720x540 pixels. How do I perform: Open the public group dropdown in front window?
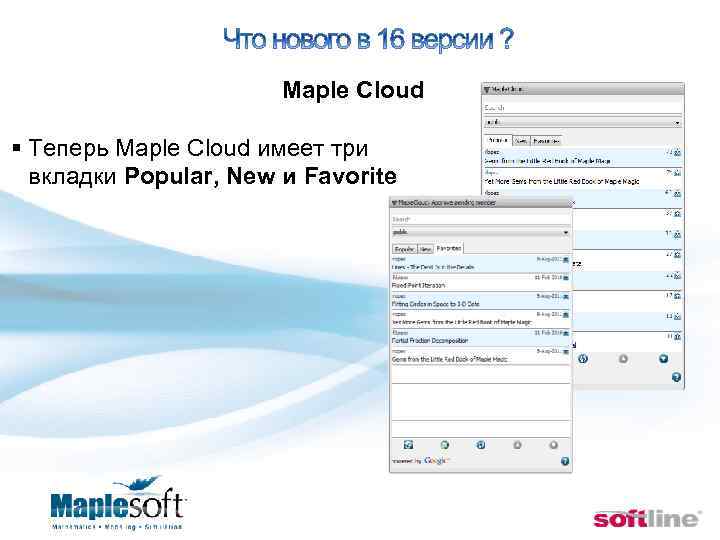pos(481,232)
